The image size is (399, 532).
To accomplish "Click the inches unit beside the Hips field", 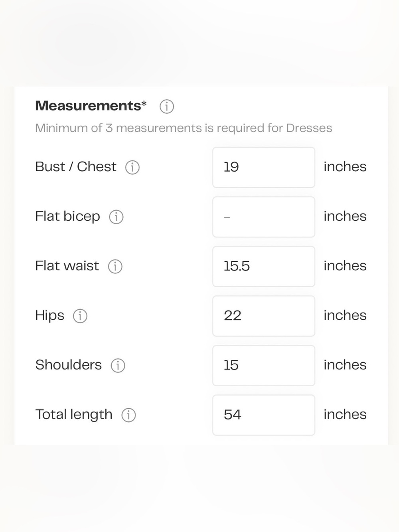I will [x=345, y=315].
